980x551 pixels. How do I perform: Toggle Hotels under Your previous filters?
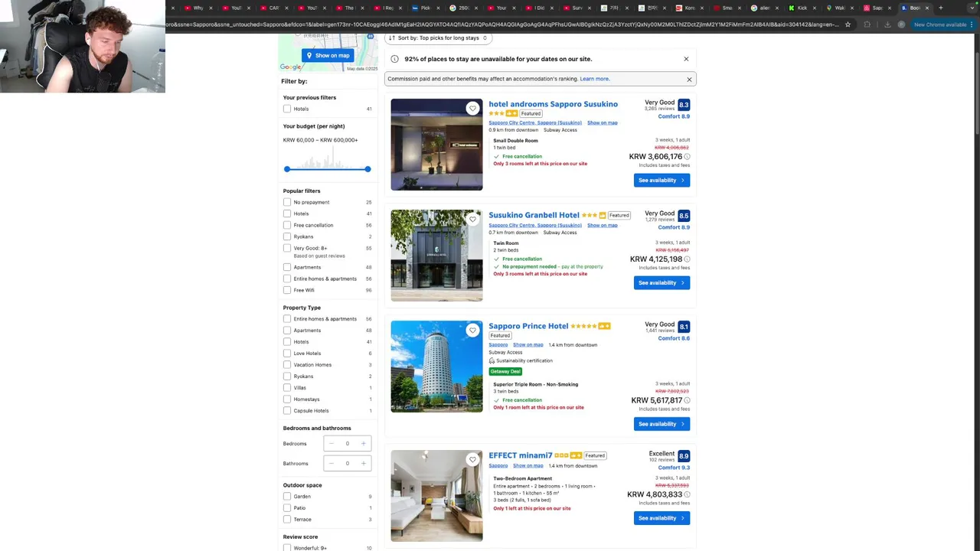287,109
